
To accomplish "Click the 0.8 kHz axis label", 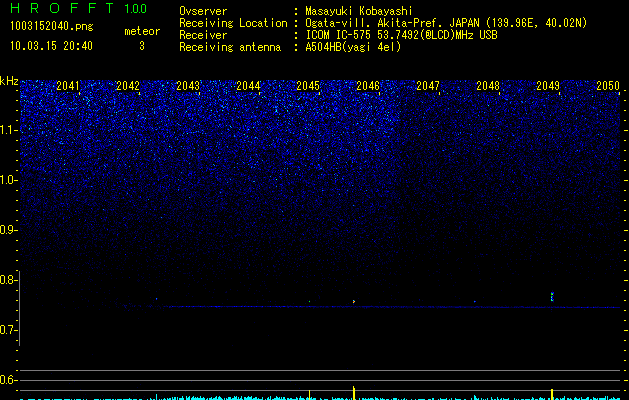I will (x=8, y=280).
